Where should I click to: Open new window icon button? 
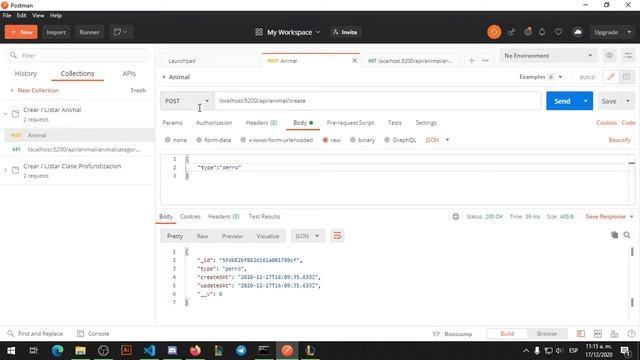click(121, 32)
